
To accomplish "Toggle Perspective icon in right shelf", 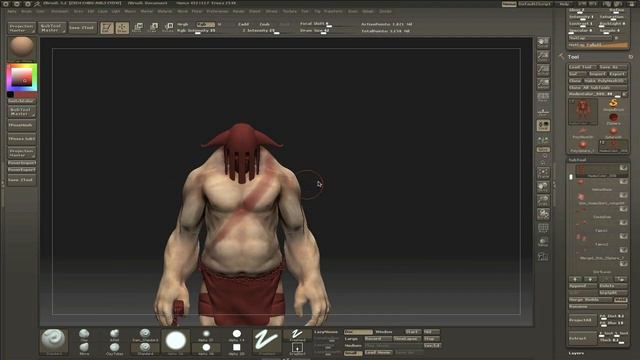I will click(543, 98).
